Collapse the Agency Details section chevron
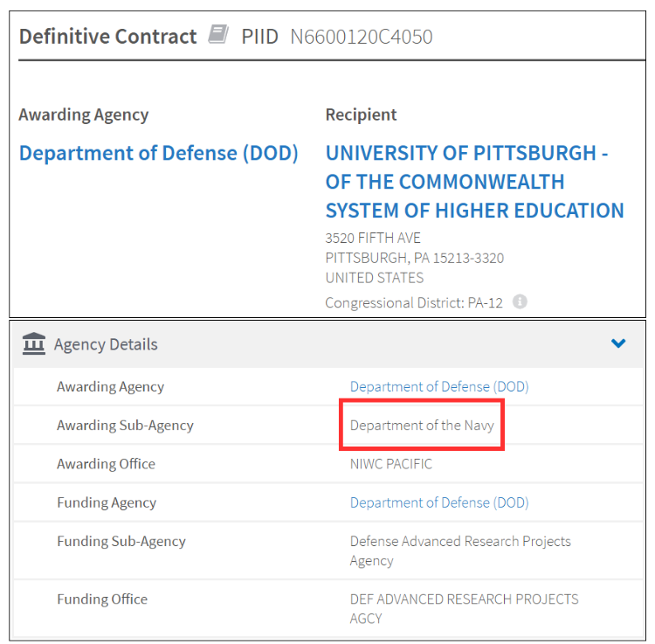 (x=618, y=343)
